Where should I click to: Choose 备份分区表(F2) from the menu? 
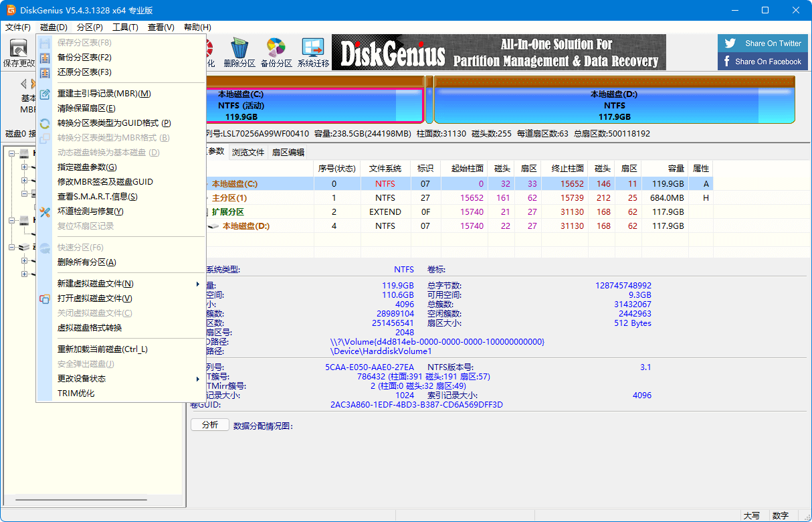click(x=120, y=58)
